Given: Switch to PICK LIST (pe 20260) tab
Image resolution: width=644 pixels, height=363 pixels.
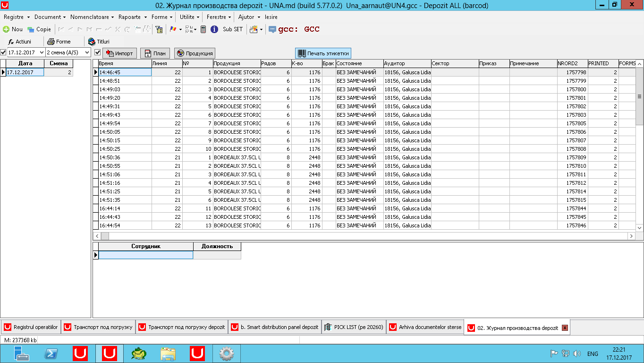Looking at the screenshot, I should point(354,327).
